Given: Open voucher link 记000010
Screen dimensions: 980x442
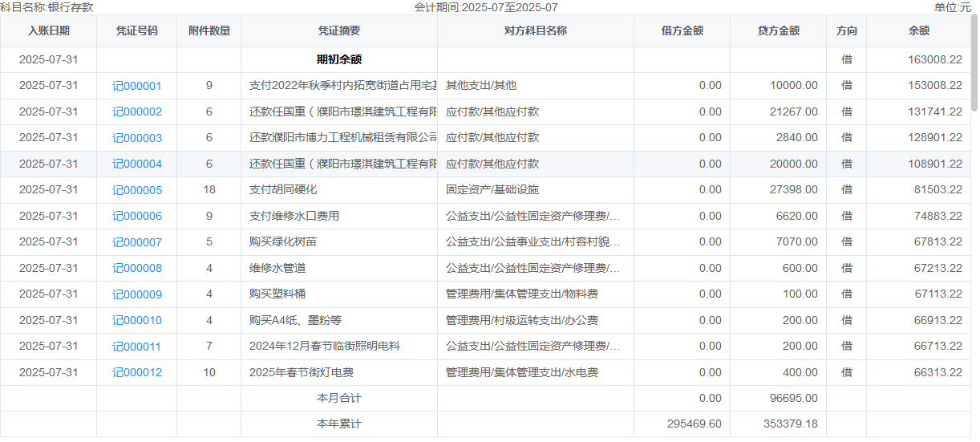Looking at the screenshot, I should [136, 321].
